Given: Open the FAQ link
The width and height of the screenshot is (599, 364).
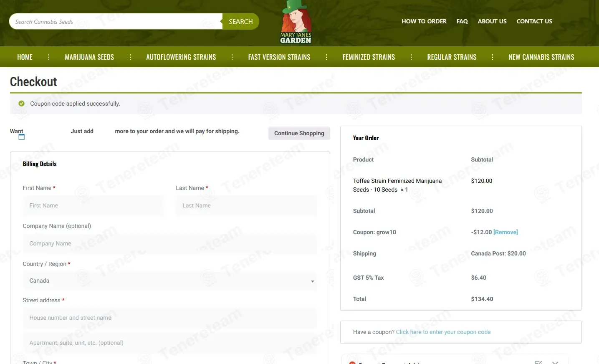Looking at the screenshot, I should [x=462, y=21].
